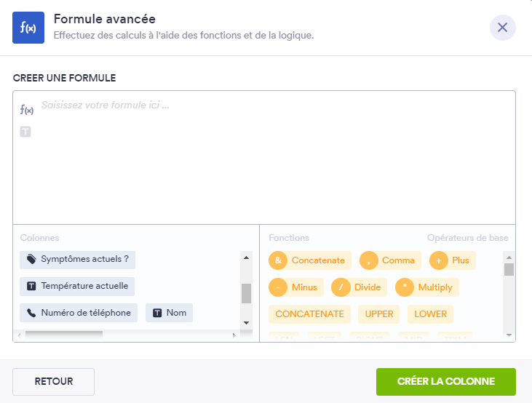
Task: Insert the UPPER function
Action: tap(379, 314)
